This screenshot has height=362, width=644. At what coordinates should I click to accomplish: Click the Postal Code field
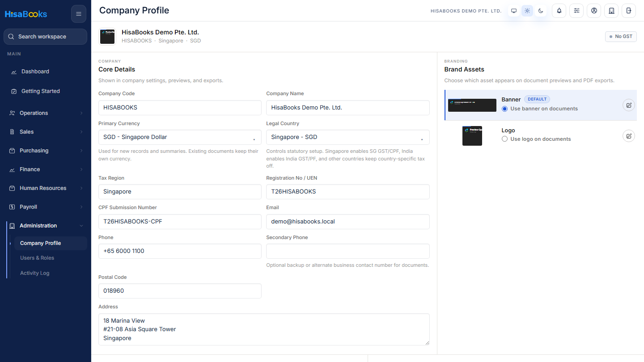180,291
